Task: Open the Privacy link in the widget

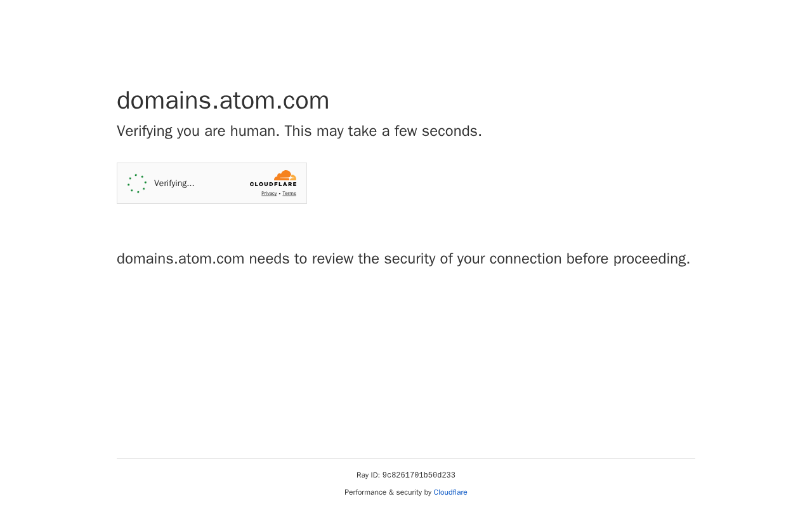Action: pos(269,194)
